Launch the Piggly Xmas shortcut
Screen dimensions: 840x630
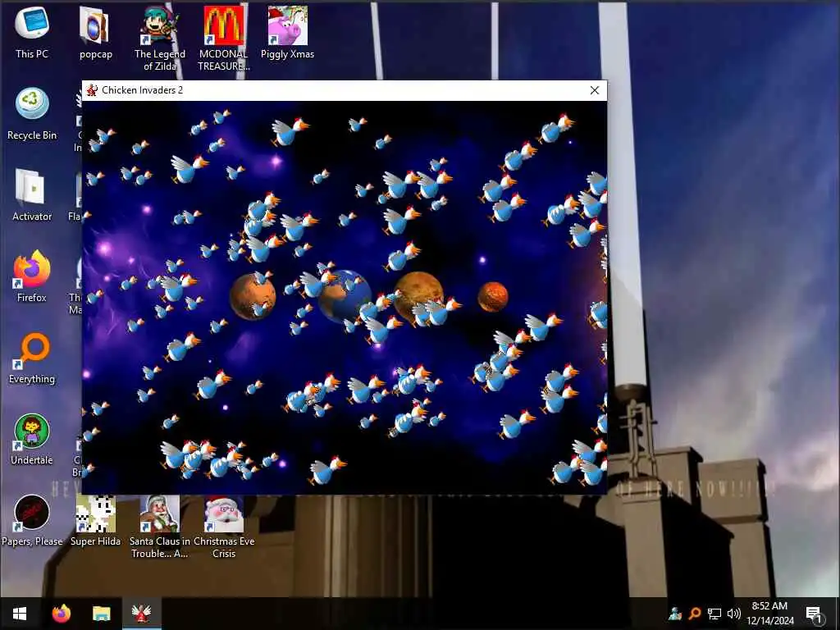pyautogui.click(x=287, y=32)
